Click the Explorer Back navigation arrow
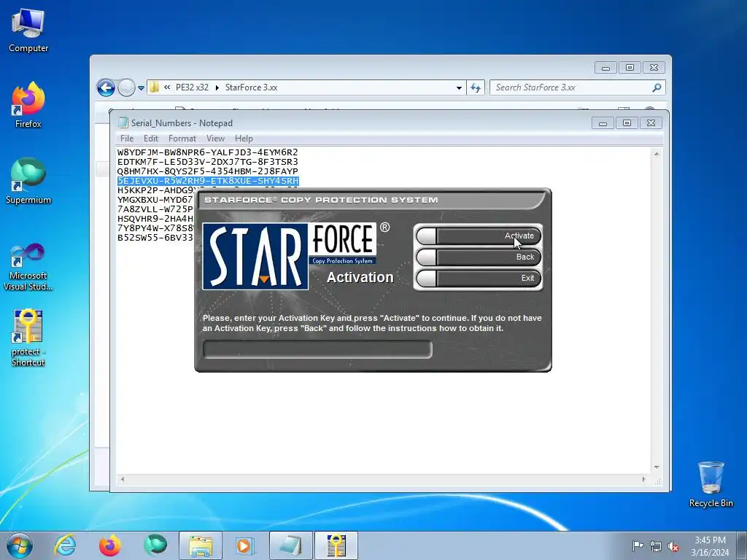The height and width of the screenshot is (560, 747). [106, 87]
